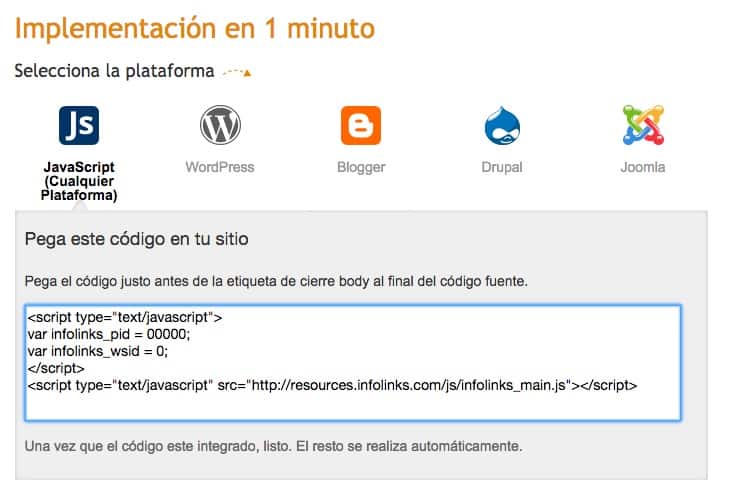729x504 pixels.
Task: Switch to the WordPress tab label
Action: pos(220,167)
